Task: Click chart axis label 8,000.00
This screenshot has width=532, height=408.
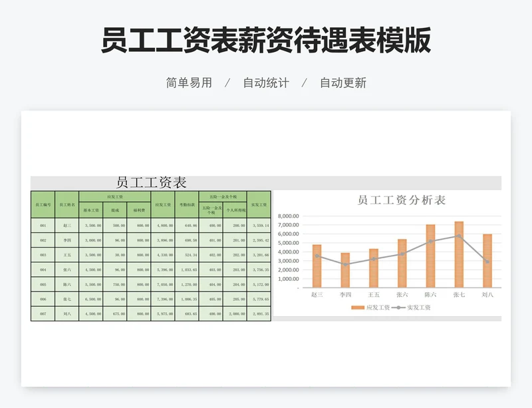Action: (x=289, y=216)
